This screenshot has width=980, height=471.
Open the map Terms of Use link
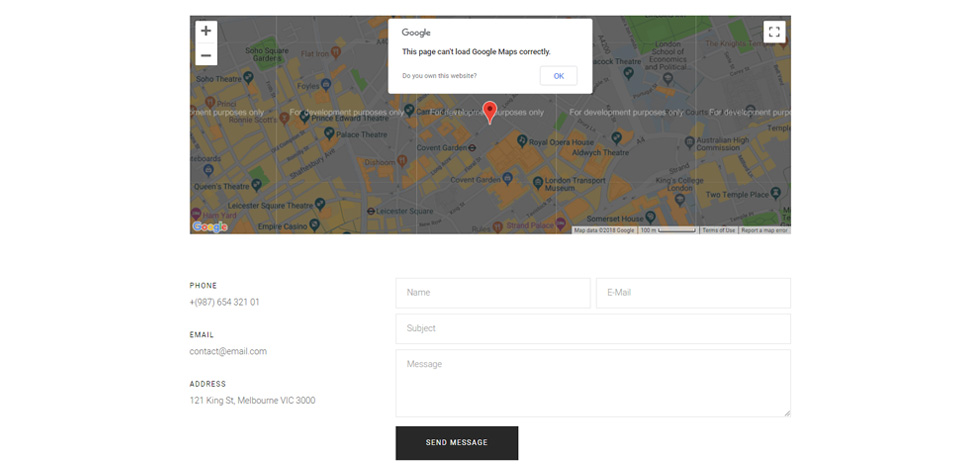719,231
